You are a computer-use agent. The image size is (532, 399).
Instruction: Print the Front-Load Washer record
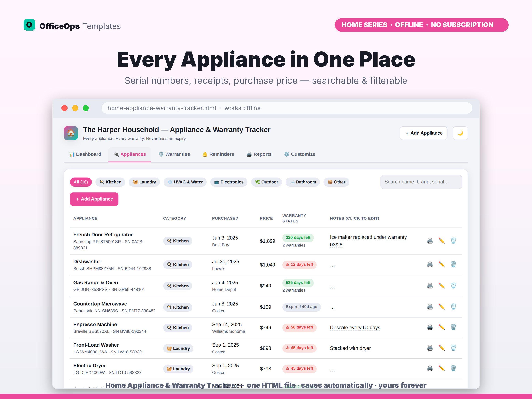coord(430,348)
